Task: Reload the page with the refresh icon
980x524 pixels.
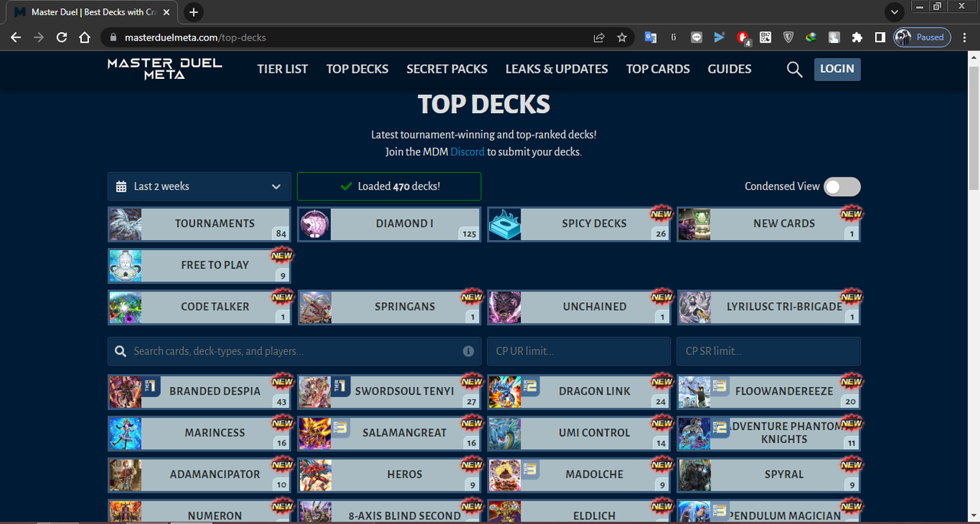Action: [62, 37]
